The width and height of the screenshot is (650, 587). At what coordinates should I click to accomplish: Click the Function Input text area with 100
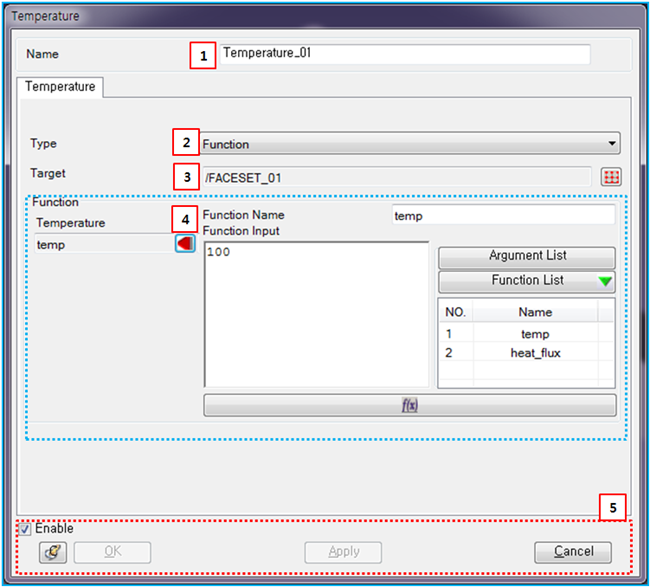317,315
